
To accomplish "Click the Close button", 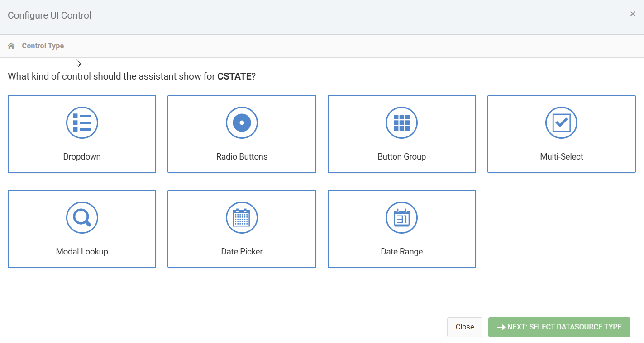I will coord(465,327).
